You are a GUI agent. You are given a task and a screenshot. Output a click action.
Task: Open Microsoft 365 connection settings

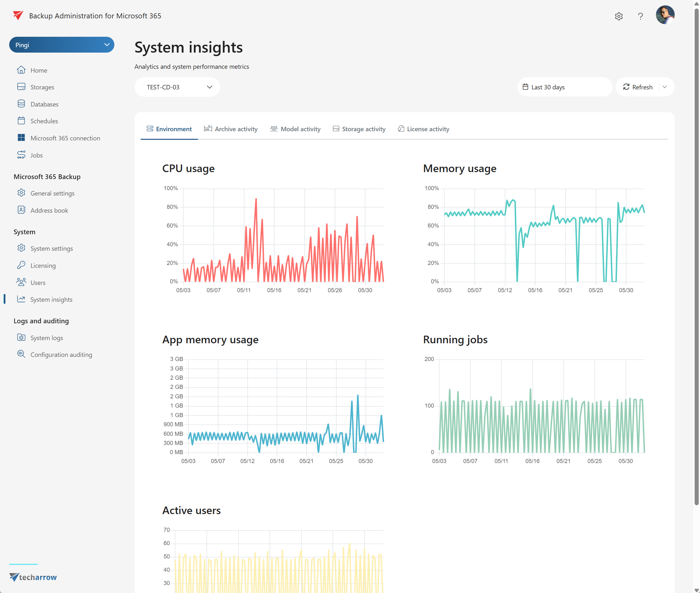65,138
